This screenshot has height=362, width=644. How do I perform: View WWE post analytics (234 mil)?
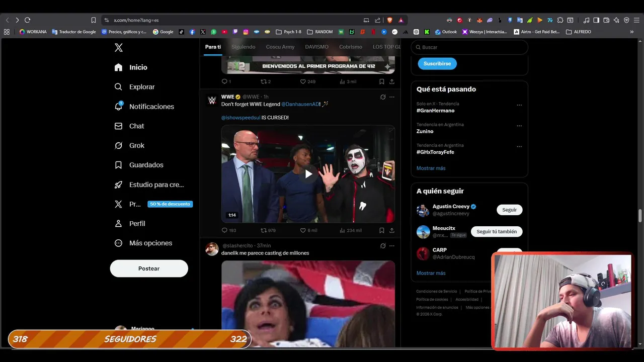[x=351, y=230]
